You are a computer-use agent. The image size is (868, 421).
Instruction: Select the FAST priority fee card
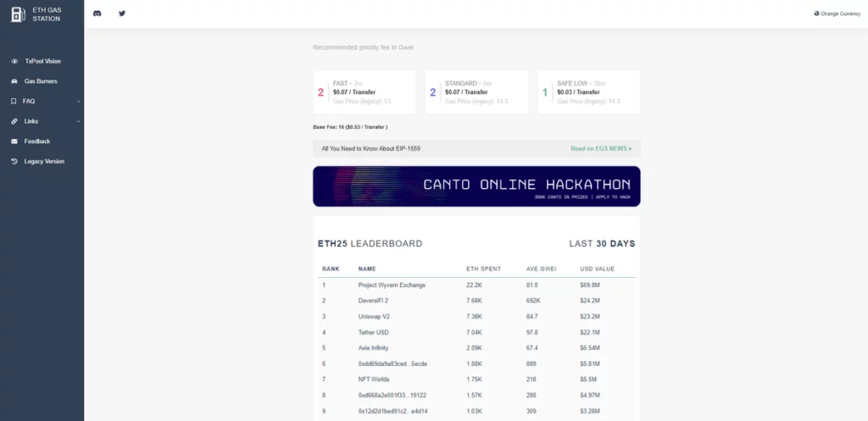pyautogui.click(x=364, y=92)
